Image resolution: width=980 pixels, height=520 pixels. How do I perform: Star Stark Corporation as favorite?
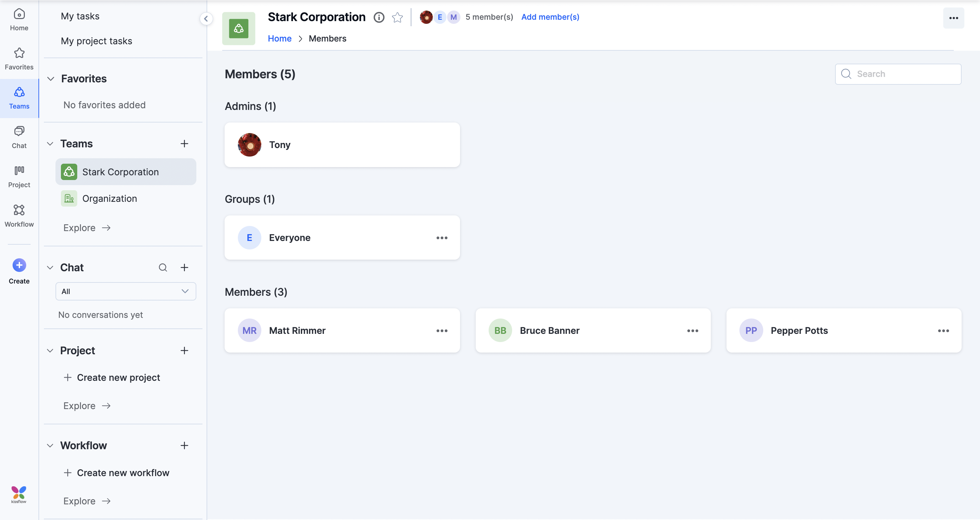[x=397, y=17]
